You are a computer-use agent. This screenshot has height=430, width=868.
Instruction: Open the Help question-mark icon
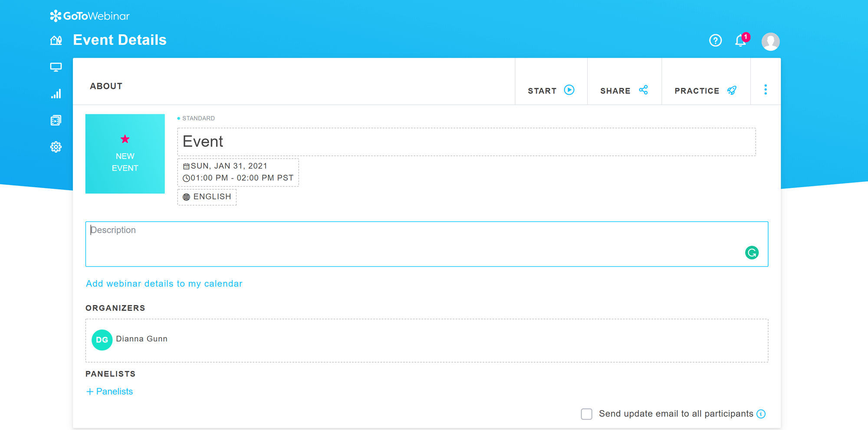pos(715,40)
